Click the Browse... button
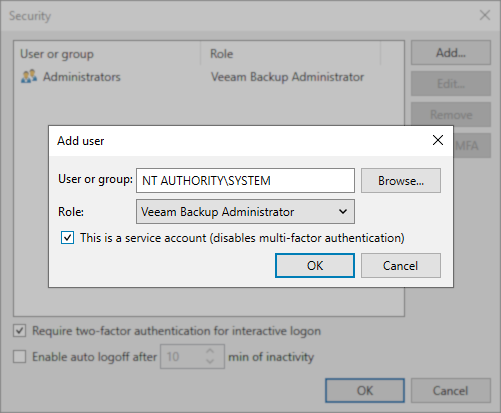The height and width of the screenshot is (413, 501). tap(401, 180)
